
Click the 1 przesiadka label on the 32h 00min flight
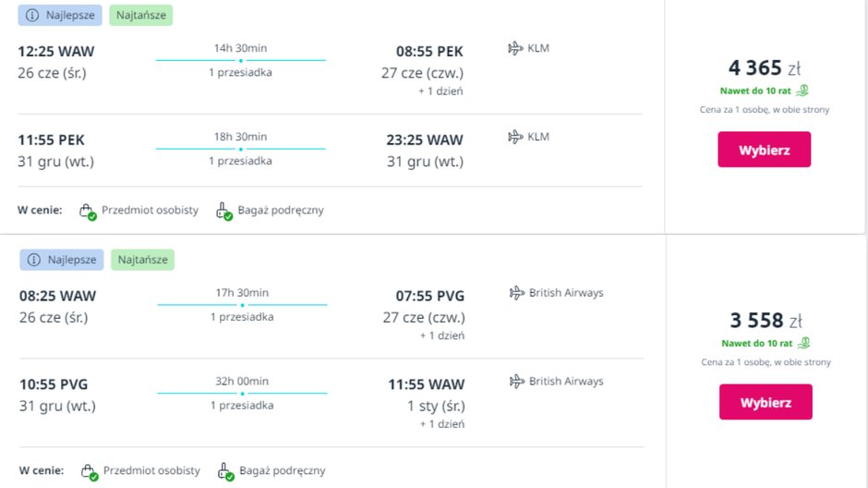coord(242,405)
